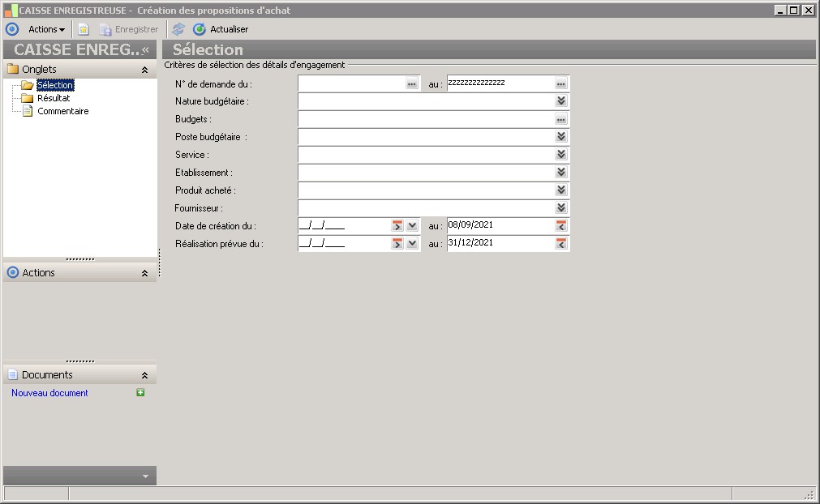This screenshot has width=820, height=504.
Task: Expand the Etablissement dropdown
Action: pyautogui.click(x=561, y=172)
